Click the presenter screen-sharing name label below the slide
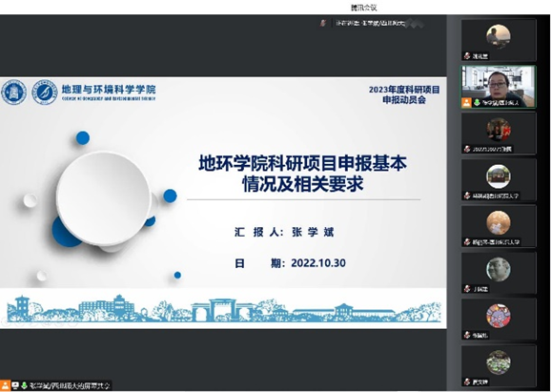Screen dimensions: 551x392 click(70, 385)
